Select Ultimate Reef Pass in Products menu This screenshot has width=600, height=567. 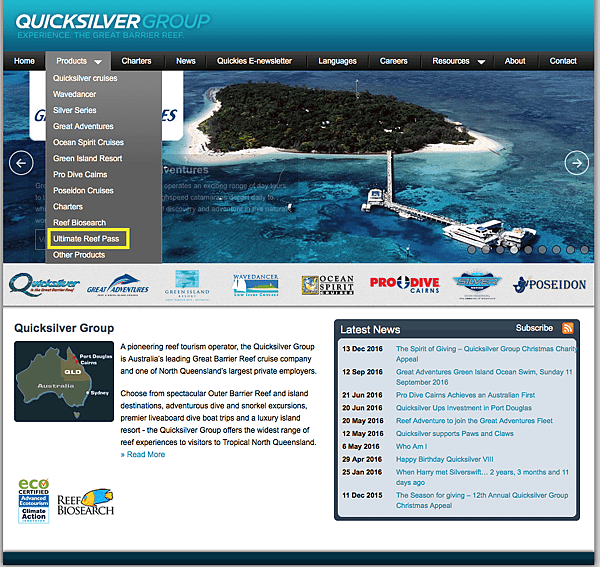pos(86,239)
